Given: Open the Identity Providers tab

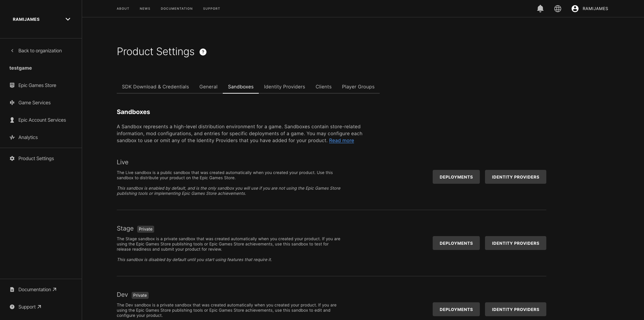Looking at the screenshot, I should pos(284,87).
